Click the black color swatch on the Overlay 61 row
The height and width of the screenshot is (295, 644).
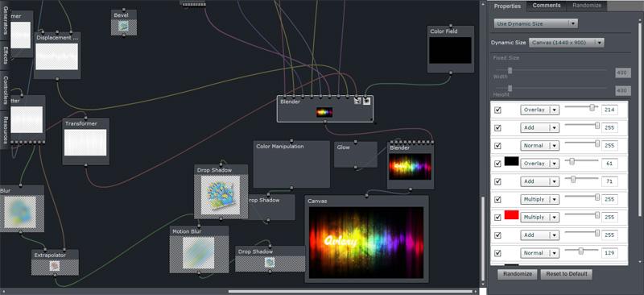click(x=511, y=161)
